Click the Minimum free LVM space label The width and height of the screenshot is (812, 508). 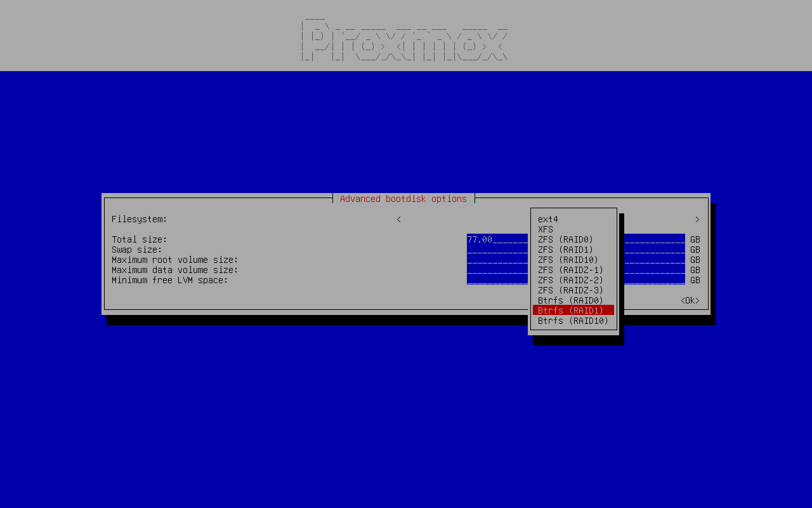pyautogui.click(x=170, y=280)
